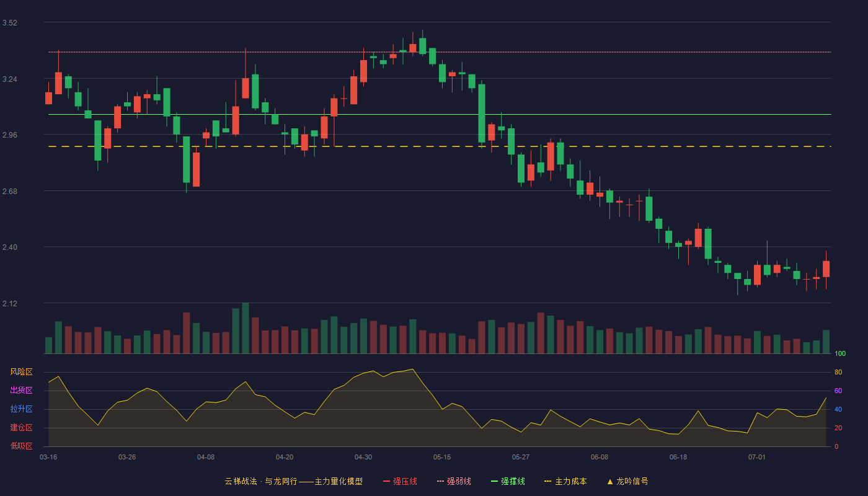Click the 03-26 date label
Image resolution: width=868 pixels, height=496 pixels.
point(127,457)
